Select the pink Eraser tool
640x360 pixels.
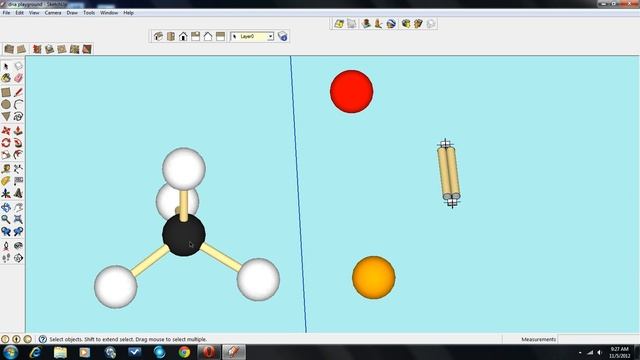[18, 78]
